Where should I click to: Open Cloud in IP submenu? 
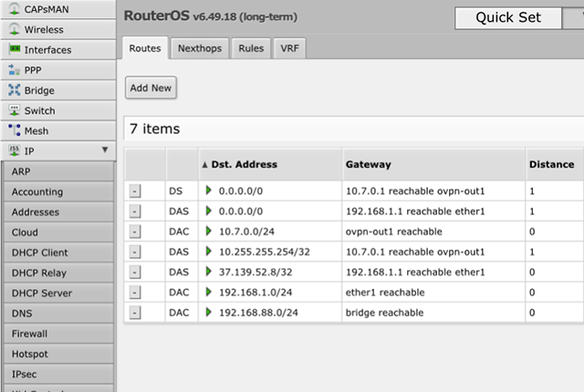pos(58,232)
